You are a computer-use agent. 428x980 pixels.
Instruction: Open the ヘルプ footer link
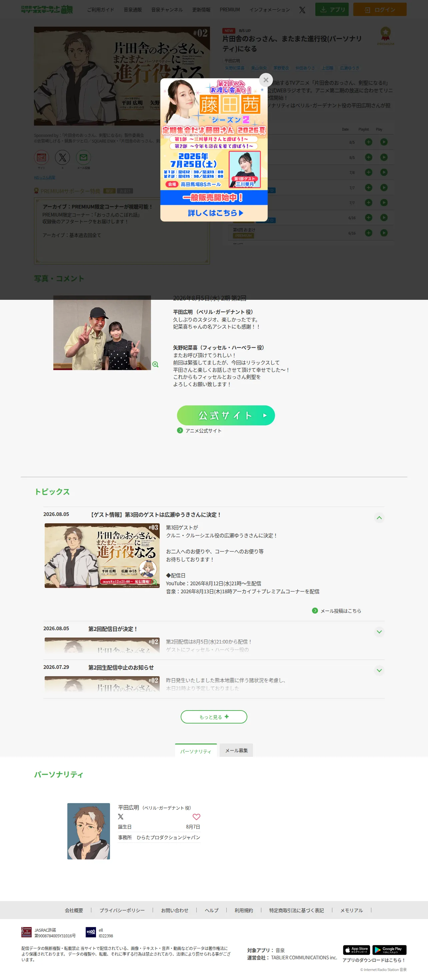[x=211, y=910]
